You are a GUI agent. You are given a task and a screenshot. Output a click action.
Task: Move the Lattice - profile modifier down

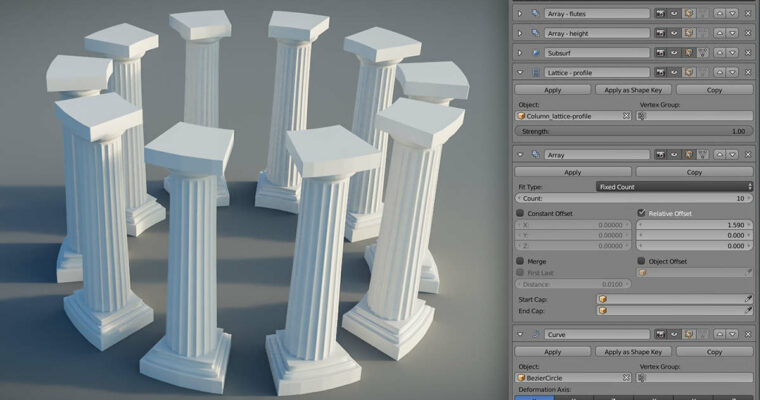point(732,72)
